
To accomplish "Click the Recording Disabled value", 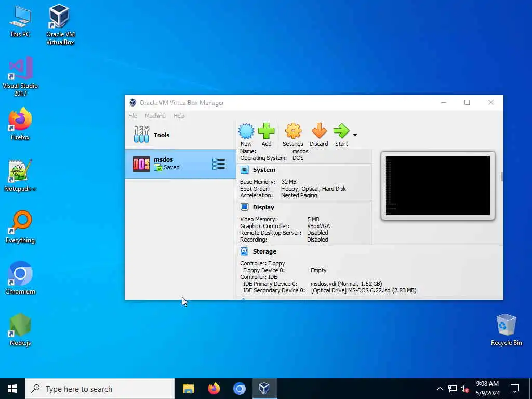I will (x=317, y=240).
